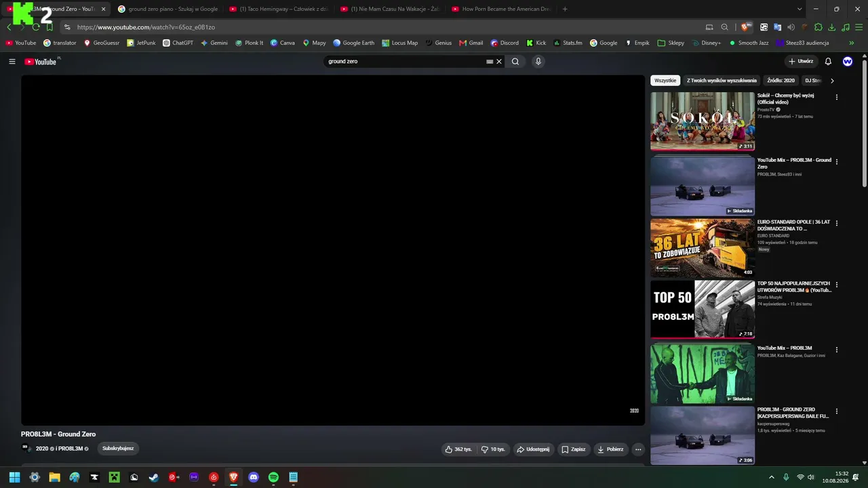Clear the search query with the X
This screenshot has width=868, height=488.
499,62
